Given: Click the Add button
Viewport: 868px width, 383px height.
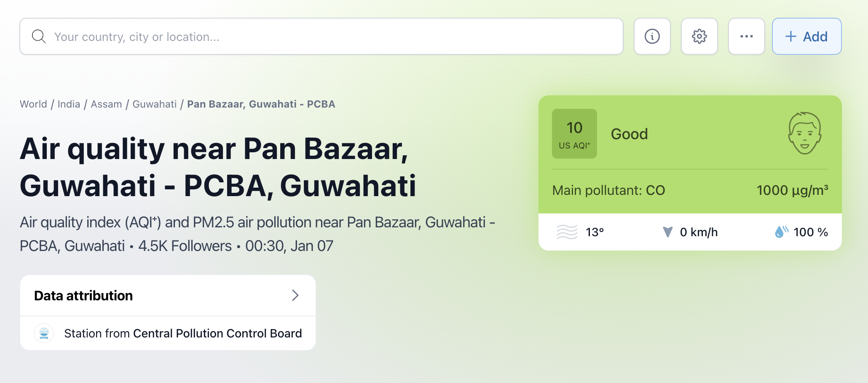Looking at the screenshot, I should coord(806,37).
